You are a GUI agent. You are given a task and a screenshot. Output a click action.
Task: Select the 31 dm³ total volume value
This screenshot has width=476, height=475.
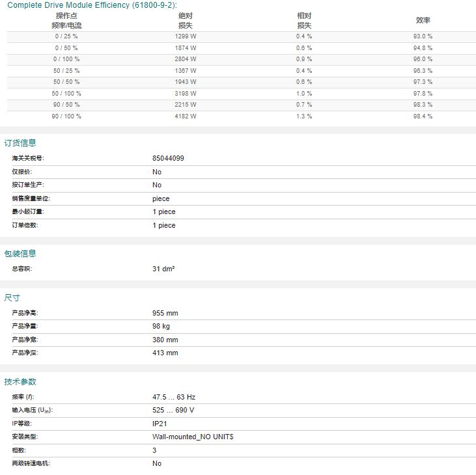click(x=163, y=269)
